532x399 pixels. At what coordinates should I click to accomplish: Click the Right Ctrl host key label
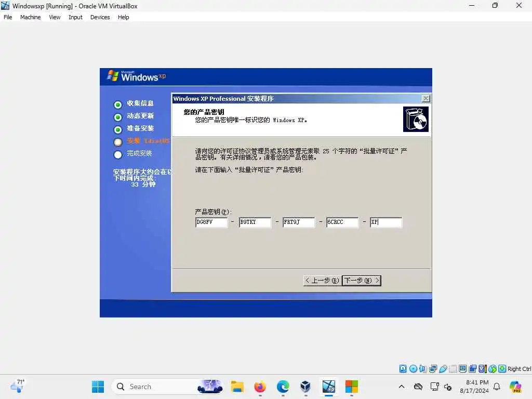pos(520,369)
